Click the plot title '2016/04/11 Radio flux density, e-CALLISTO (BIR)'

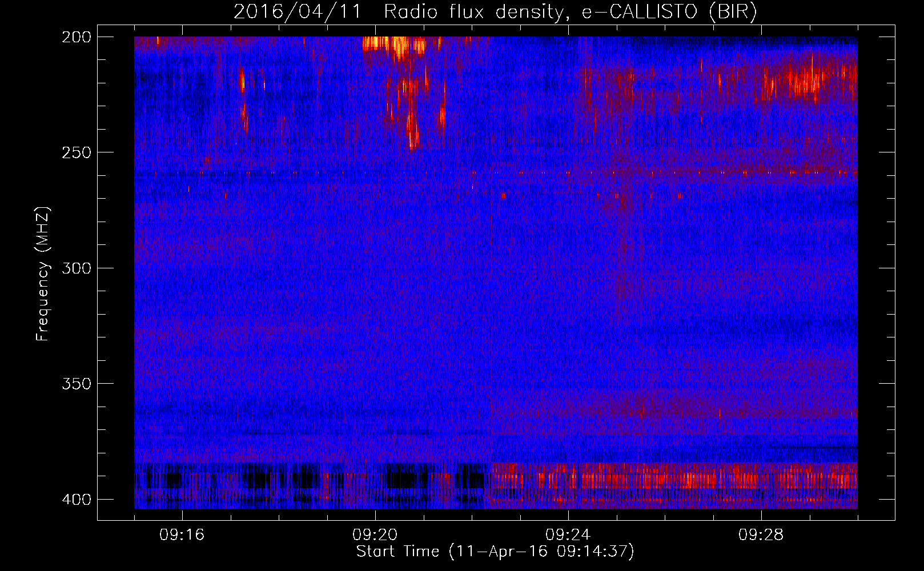(x=495, y=12)
